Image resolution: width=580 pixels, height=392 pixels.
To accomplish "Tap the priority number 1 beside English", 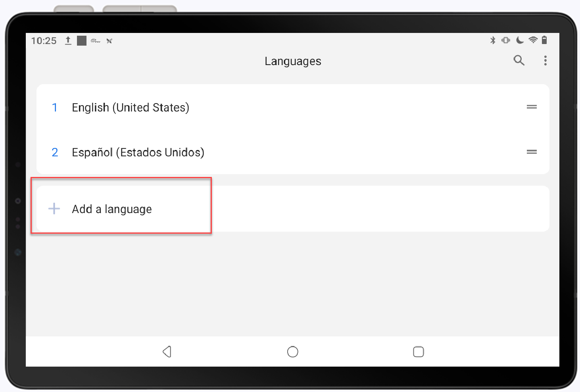I will pyautogui.click(x=55, y=107).
